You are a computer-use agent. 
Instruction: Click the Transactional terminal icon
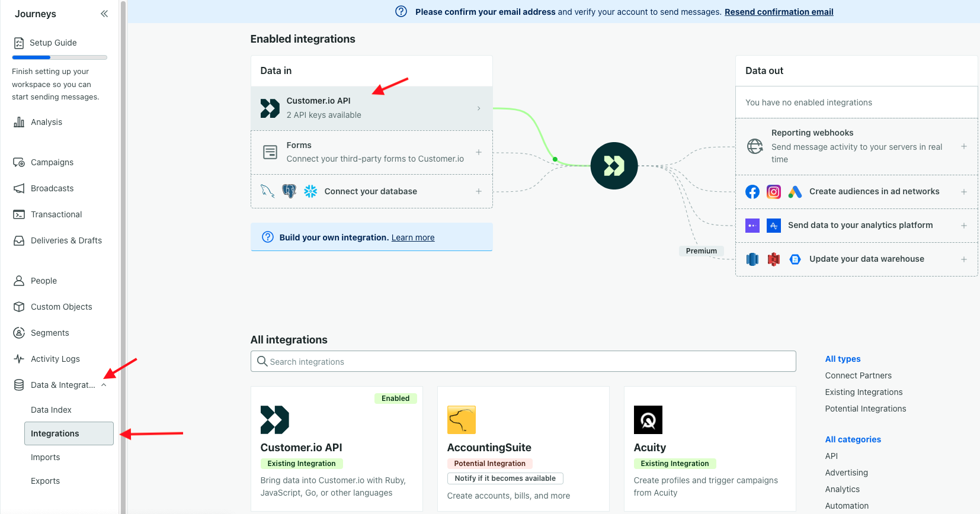point(19,214)
